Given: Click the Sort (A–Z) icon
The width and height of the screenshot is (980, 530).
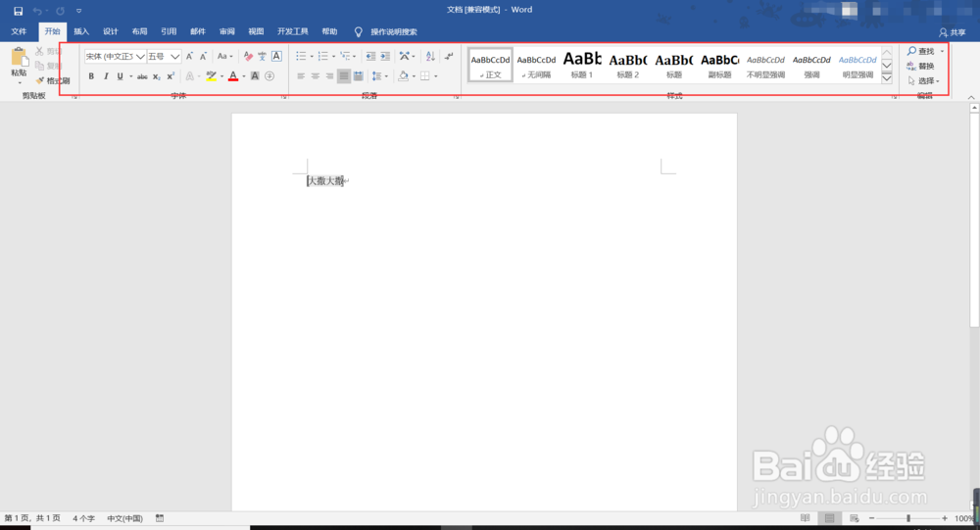Looking at the screenshot, I should tap(430, 56).
